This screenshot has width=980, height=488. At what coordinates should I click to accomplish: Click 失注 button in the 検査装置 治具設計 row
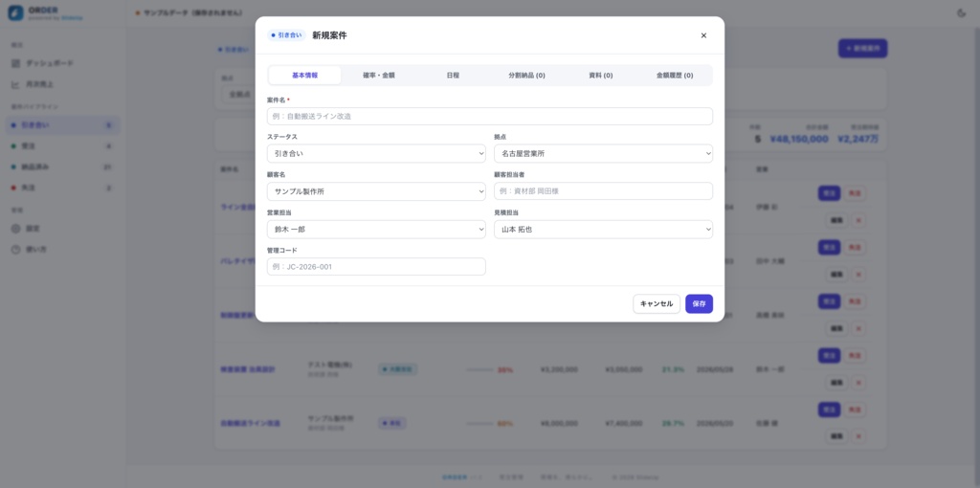click(x=855, y=356)
